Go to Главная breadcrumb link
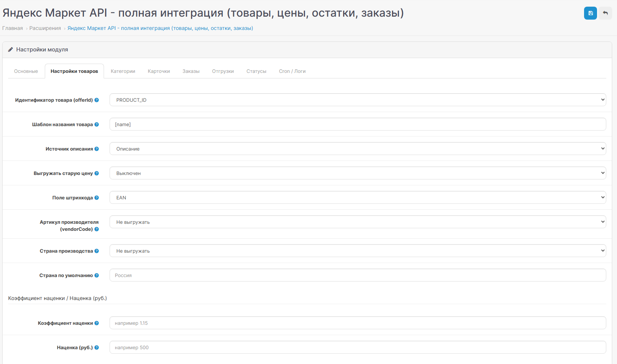Screen dimensions: 617x364 13,28
